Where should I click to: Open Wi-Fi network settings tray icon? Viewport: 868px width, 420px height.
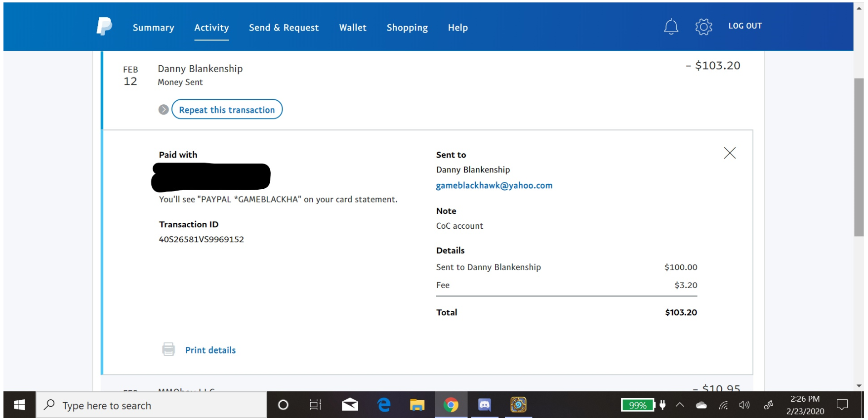pyautogui.click(x=723, y=405)
